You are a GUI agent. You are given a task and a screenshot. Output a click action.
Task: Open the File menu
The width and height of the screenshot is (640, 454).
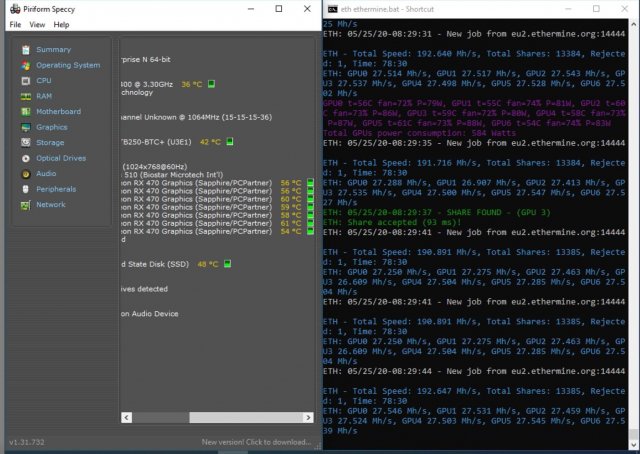(15, 24)
